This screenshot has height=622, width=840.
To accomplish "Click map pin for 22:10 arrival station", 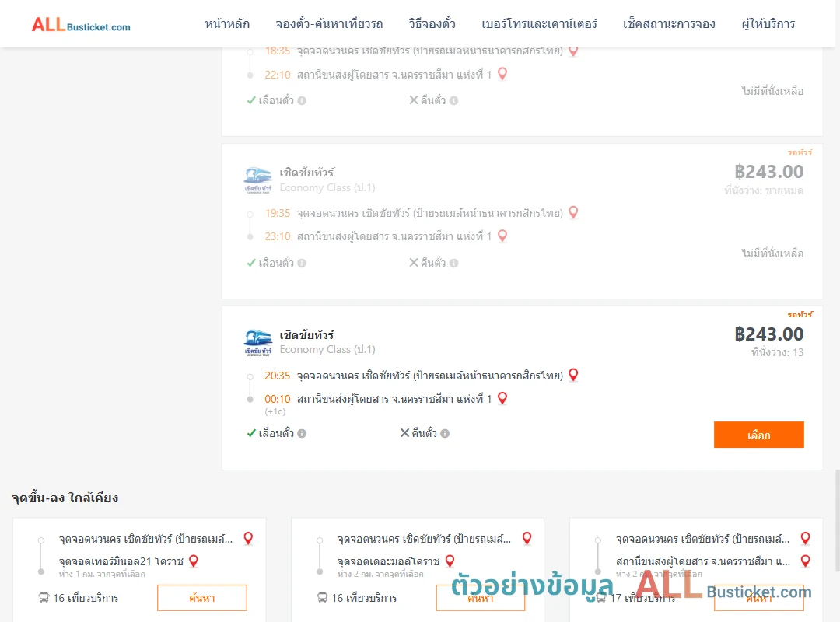I will pyautogui.click(x=502, y=74).
